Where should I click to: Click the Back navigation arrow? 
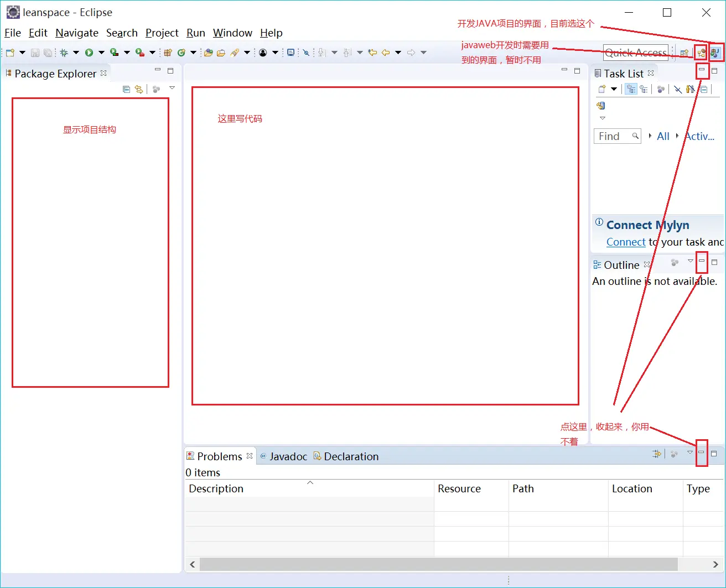[x=386, y=53]
